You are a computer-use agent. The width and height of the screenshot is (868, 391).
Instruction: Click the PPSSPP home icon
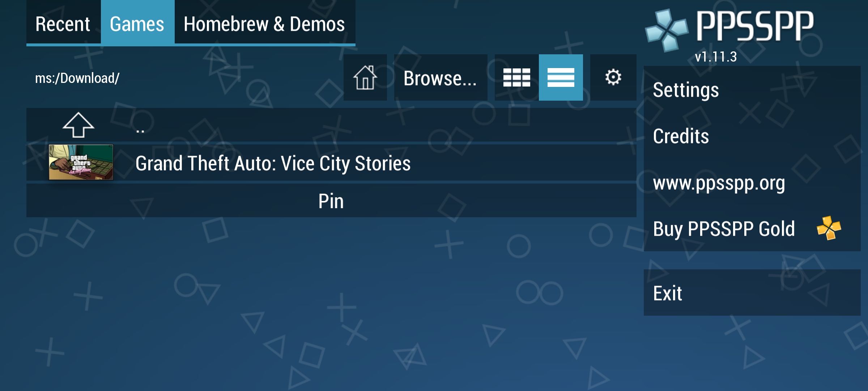(365, 77)
